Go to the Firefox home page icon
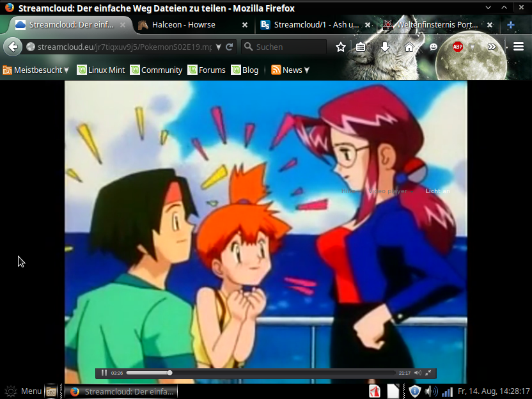Image resolution: width=532 pixels, height=399 pixels. click(x=409, y=47)
